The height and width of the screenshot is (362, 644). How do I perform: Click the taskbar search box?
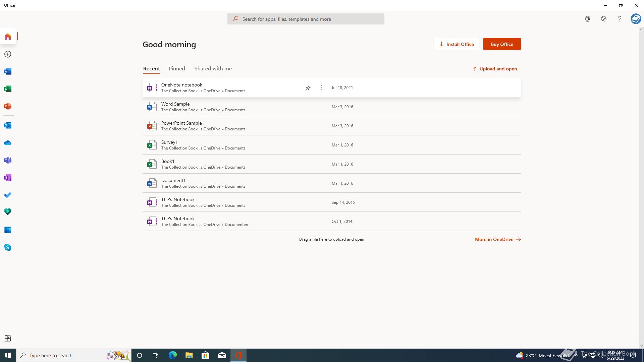[x=74, y=355]
